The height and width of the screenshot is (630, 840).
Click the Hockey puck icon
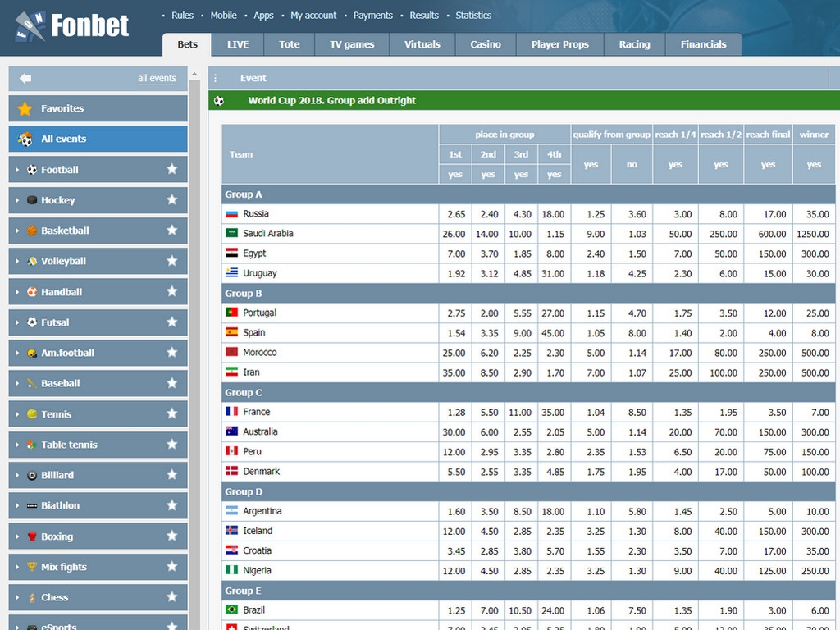pos(32,200)
